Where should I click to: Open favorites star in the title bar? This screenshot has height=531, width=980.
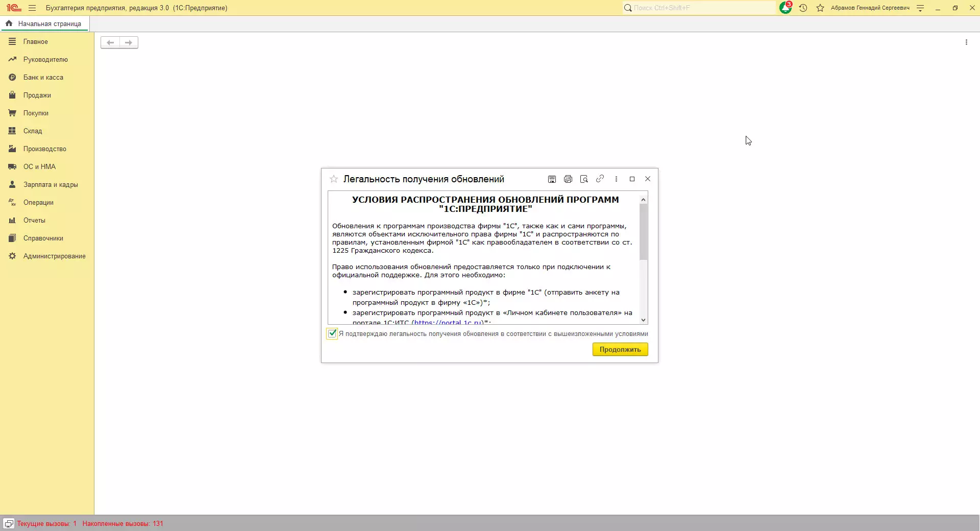[820, 8]
